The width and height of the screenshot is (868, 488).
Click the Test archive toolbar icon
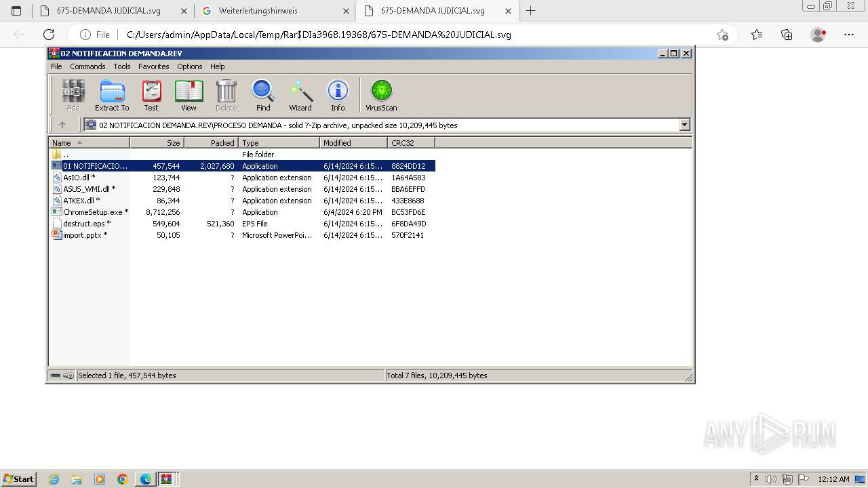(151, 95)
